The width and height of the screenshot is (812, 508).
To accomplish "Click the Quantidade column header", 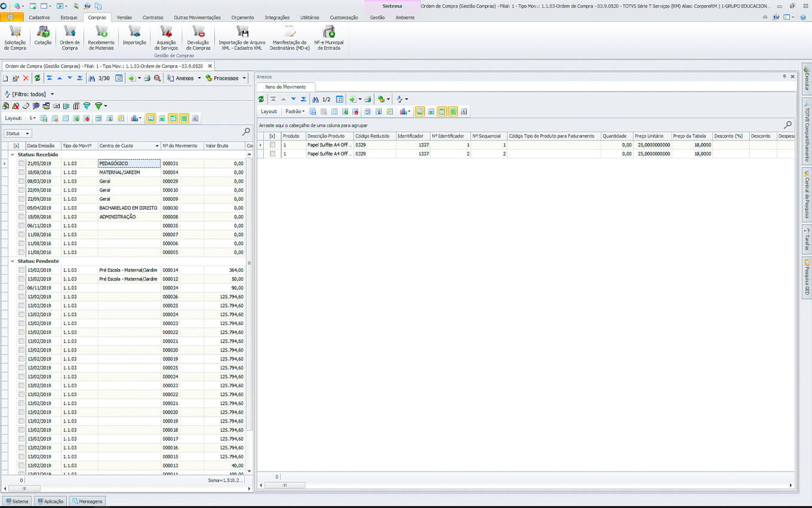I will (614, 136).
